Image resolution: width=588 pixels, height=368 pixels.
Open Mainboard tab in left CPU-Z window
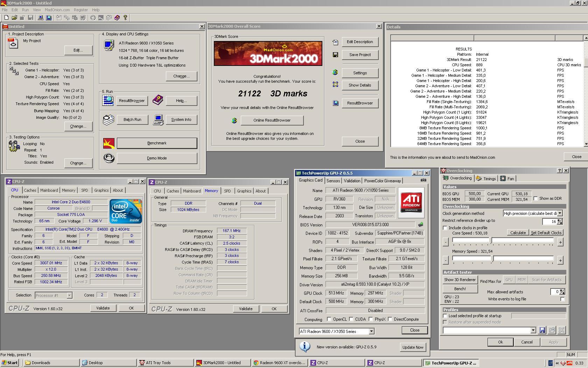[49, 190]
